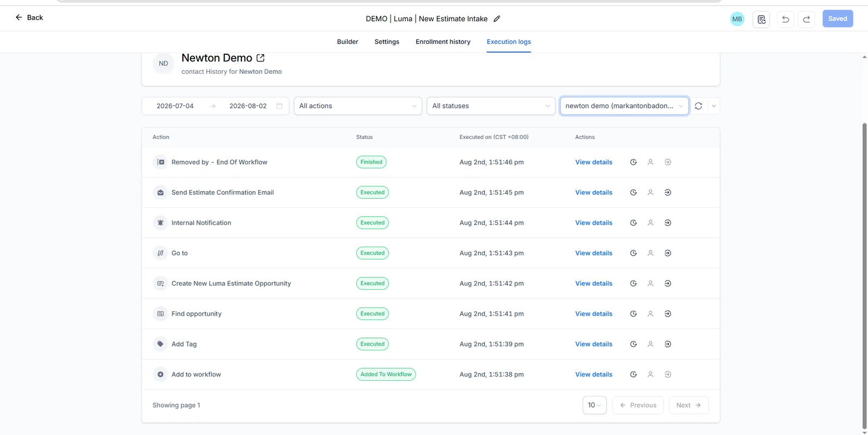
Task: Click the circled-arrow icon in Send Estimate Confirmation Email row
Action: [x=668, y=192]
